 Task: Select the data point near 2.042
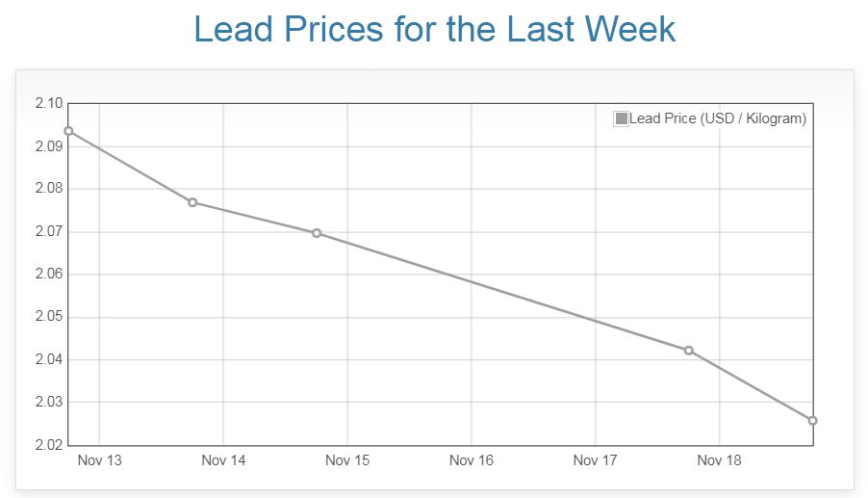pos(689,351)
